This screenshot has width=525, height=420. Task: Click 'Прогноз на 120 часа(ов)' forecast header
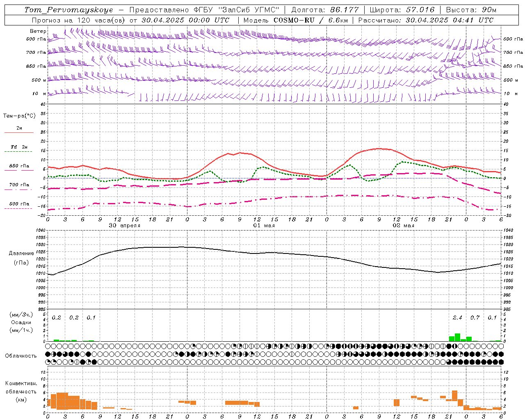pyautogui.click(x=78, y=20)
